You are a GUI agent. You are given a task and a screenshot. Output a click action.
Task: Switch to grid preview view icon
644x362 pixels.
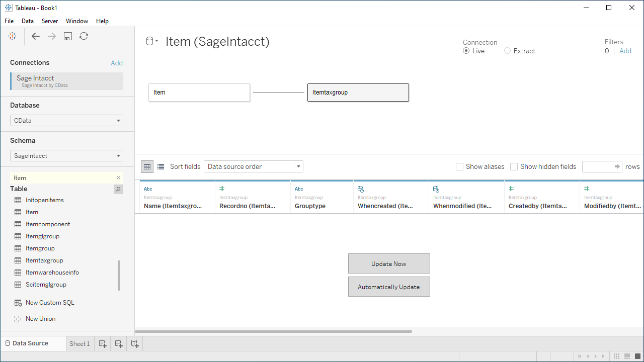pos(147,167)
